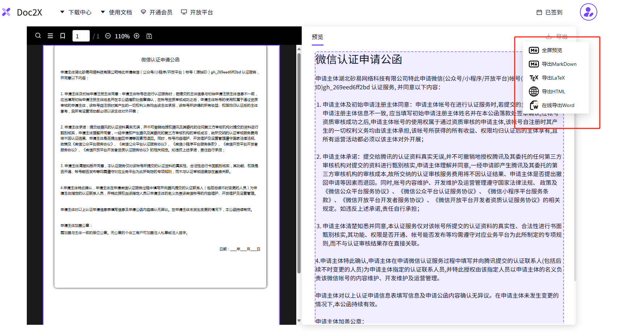Open the search tool in PDF viewer
Viewport: 644px width, 336px height.
tap(38, 36)
